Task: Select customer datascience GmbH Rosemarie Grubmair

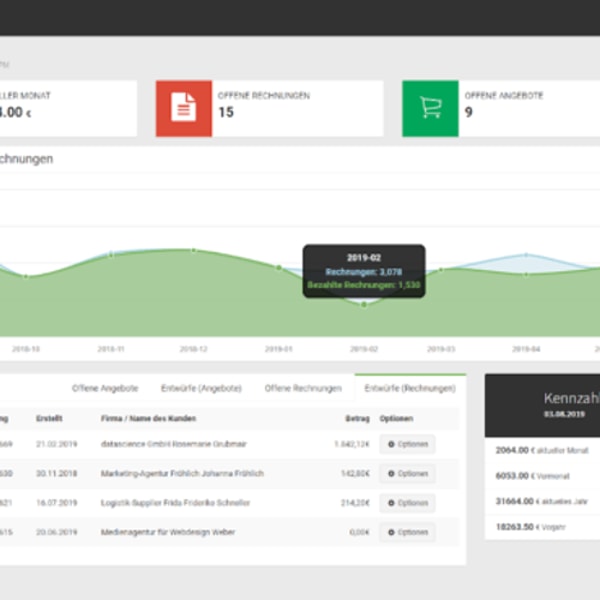Action: 174,444
